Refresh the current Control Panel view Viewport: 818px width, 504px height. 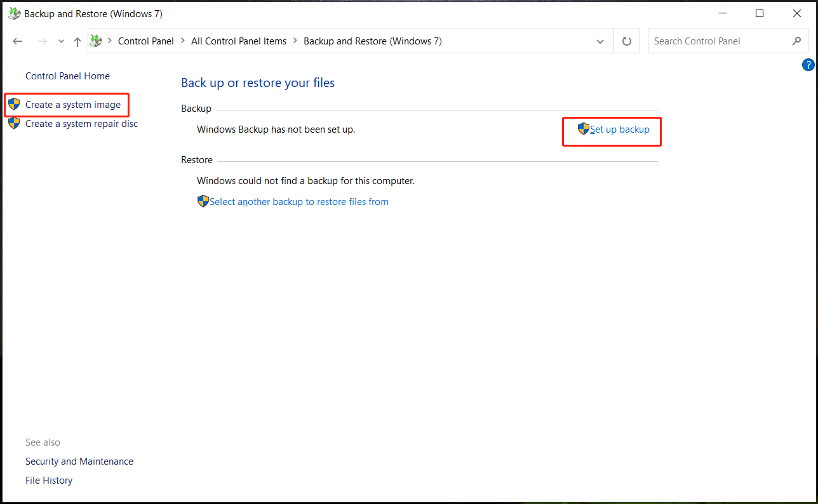(626, 41)
